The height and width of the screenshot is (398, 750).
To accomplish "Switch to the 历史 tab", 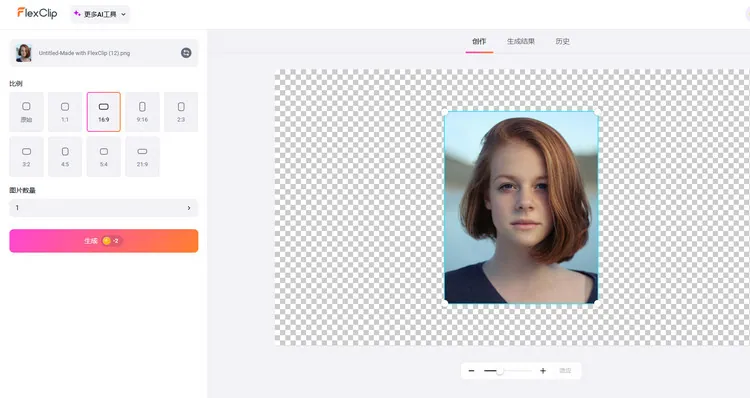I will click(562, 42).
